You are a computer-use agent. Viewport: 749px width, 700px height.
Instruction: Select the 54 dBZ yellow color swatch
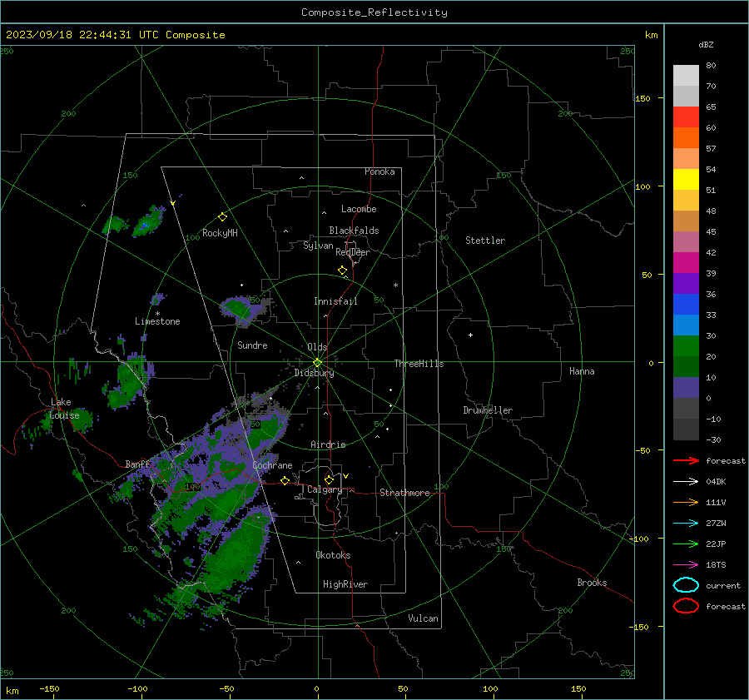pos(686,179)
